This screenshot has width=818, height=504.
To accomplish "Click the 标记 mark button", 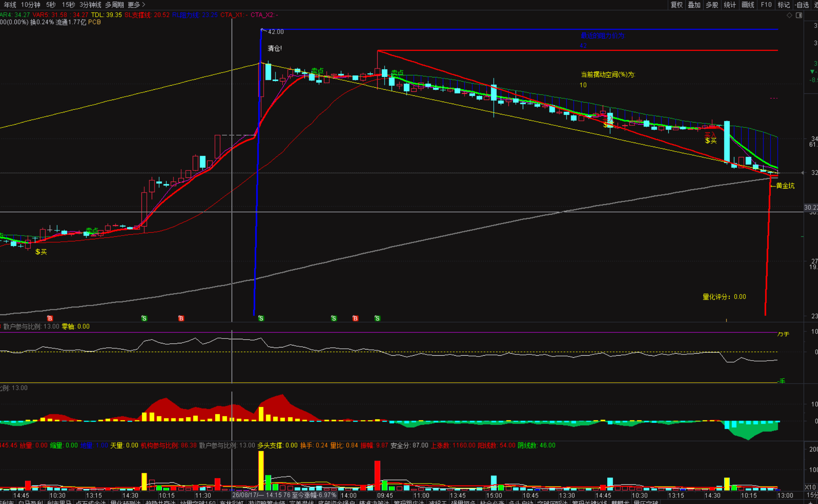I will (x=784, y=5).
